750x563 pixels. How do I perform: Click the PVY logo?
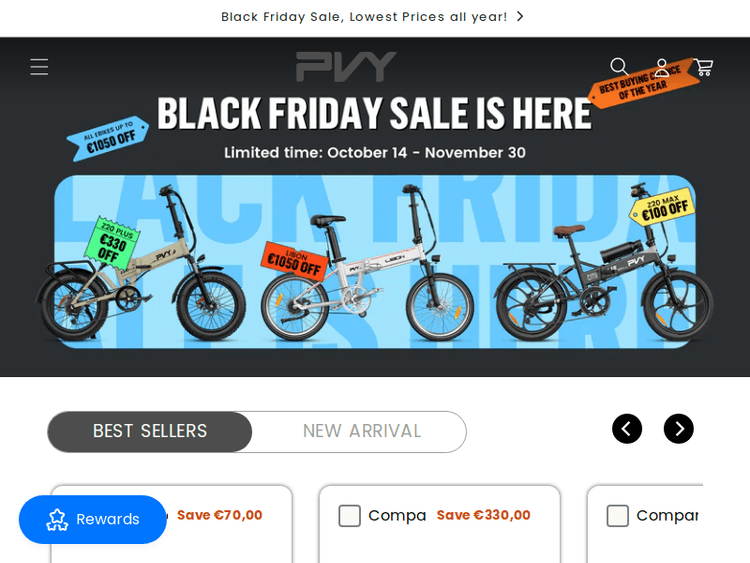(346, 67)
